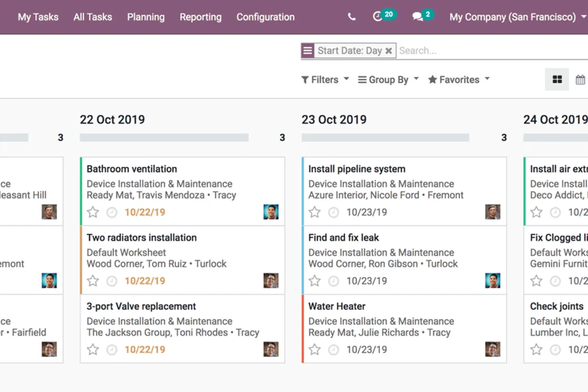Click the group-by facet icon in search
This screenshot has height=392, width=588.
coord(307,50)
